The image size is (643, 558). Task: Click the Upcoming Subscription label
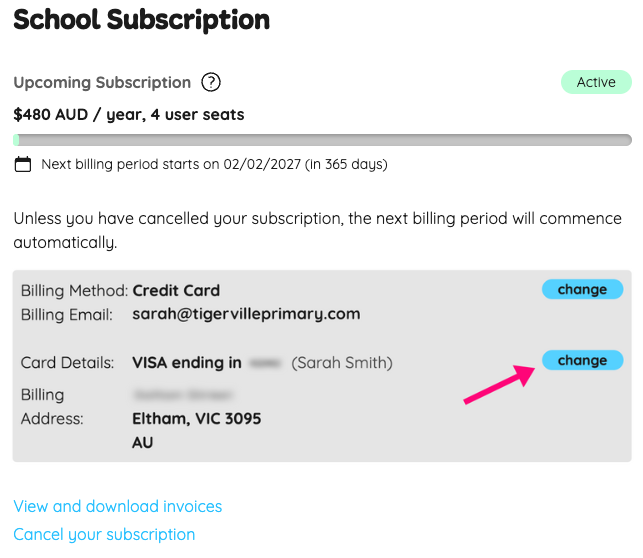pyautogui.click(x=102, y=83)
